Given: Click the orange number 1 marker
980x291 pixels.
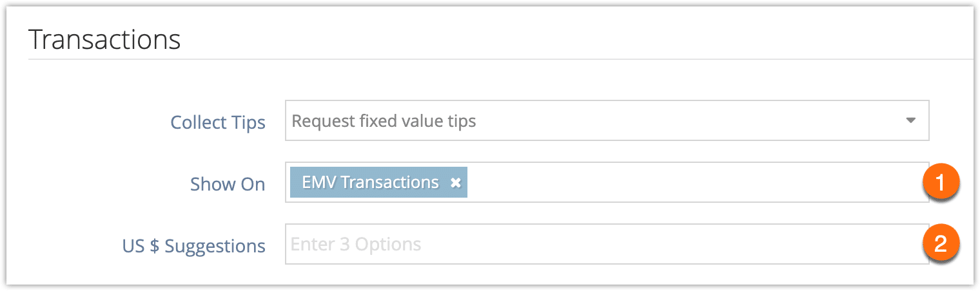Looking at the screenshot, I should [940, 183].
